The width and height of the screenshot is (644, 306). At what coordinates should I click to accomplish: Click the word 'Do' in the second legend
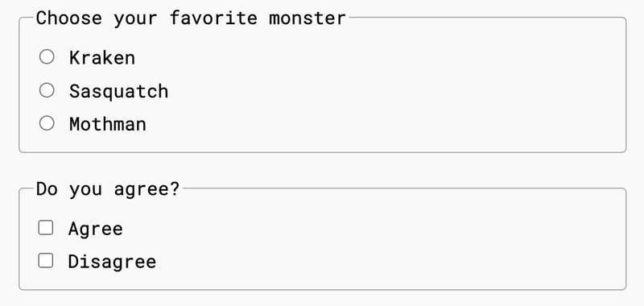(x=47, y=189)
